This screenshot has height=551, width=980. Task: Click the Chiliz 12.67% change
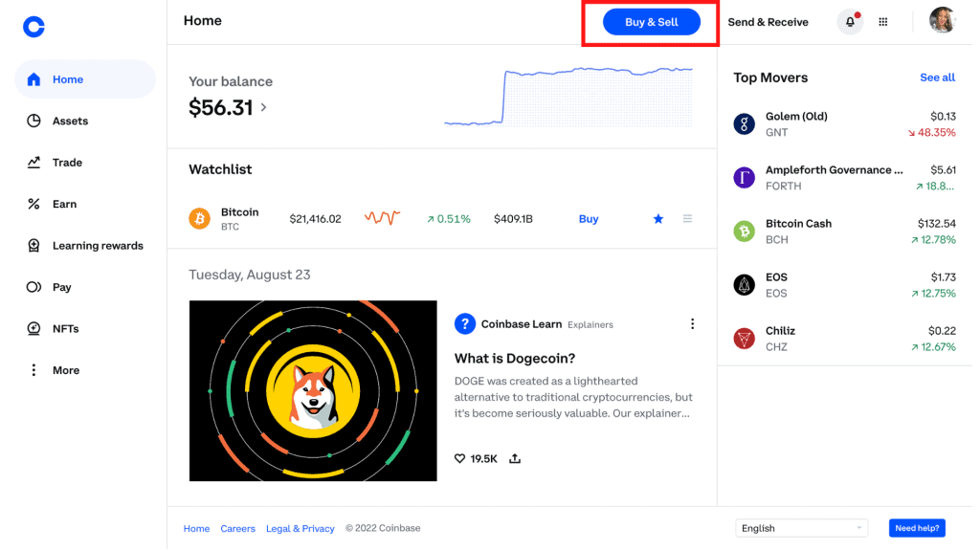(x=933, y=346)
